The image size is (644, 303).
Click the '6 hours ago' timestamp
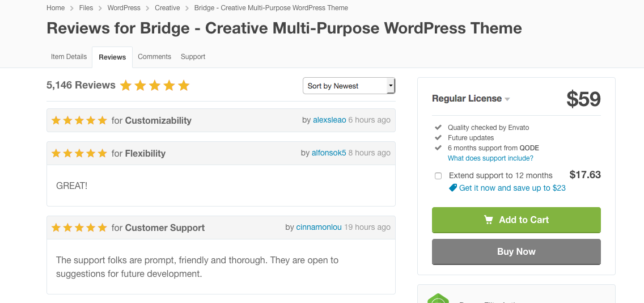tap(369, 120)
